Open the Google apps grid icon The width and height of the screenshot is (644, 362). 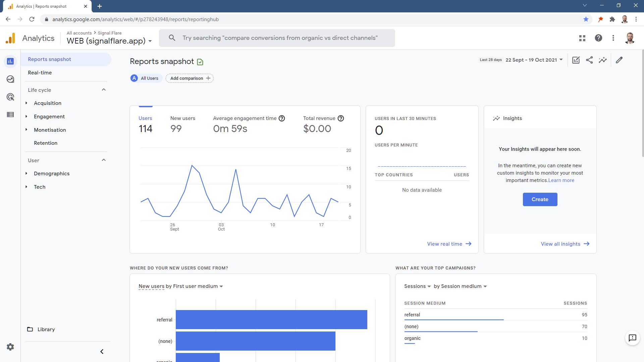click(x=582, y=38)
